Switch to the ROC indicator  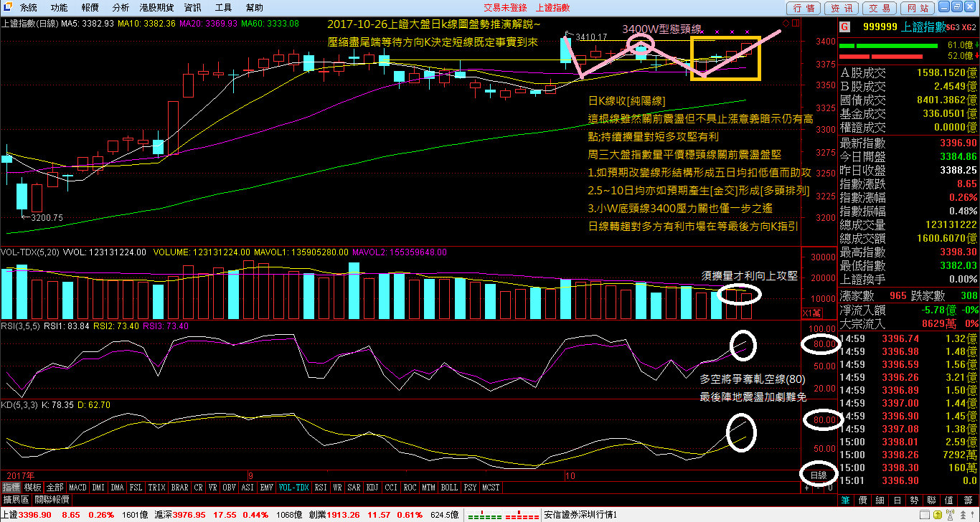tap(410, 488)
